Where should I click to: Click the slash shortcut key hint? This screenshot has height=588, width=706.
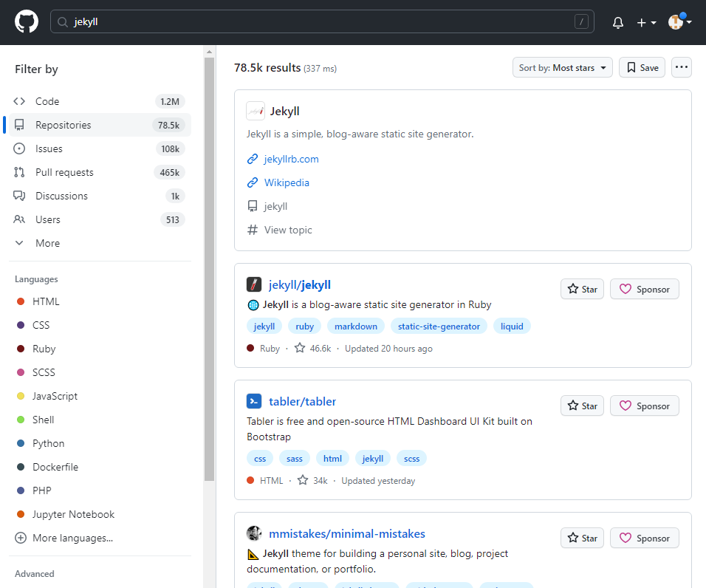point(581,21)
